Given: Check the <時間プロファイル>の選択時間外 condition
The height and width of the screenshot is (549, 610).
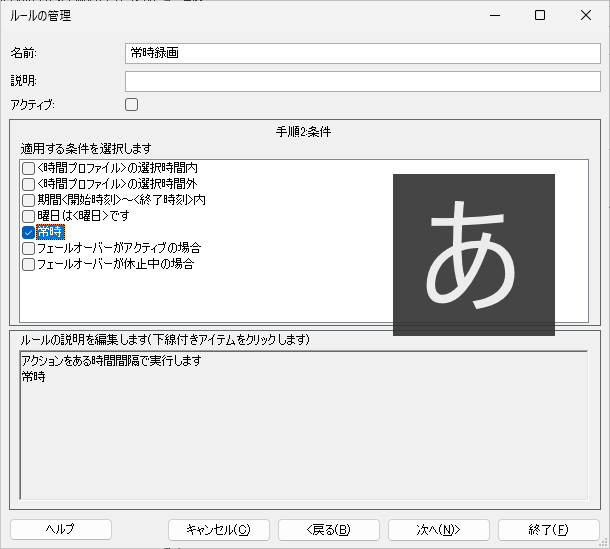Looking at the screenshot, I should pyautogui.click(x=28, y=184).
